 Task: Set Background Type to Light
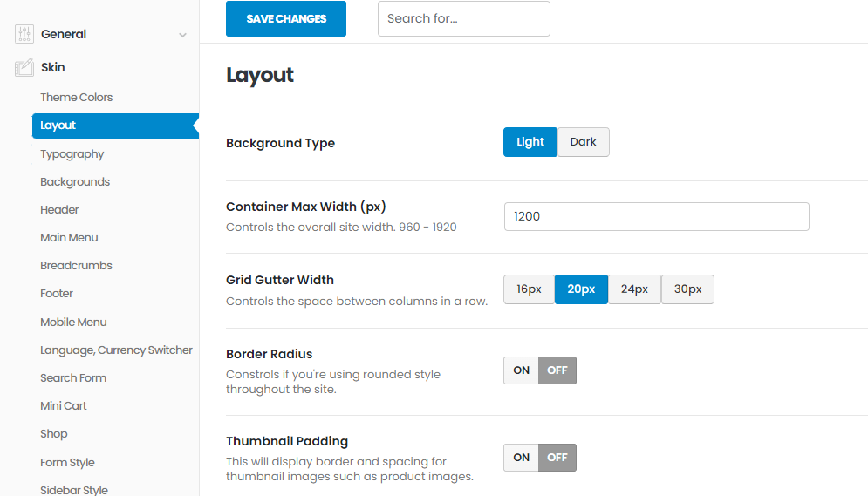[530, 142]
